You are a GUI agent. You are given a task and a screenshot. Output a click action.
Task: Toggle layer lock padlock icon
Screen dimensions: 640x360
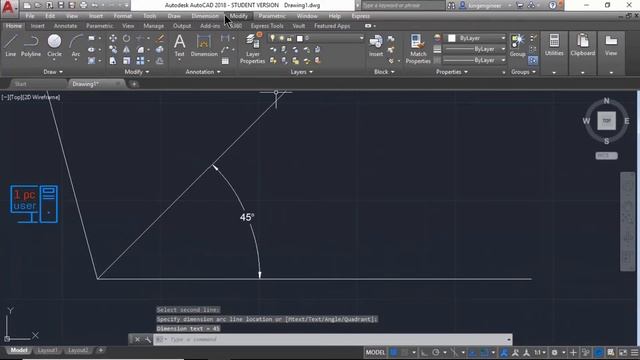pos(289,38)
